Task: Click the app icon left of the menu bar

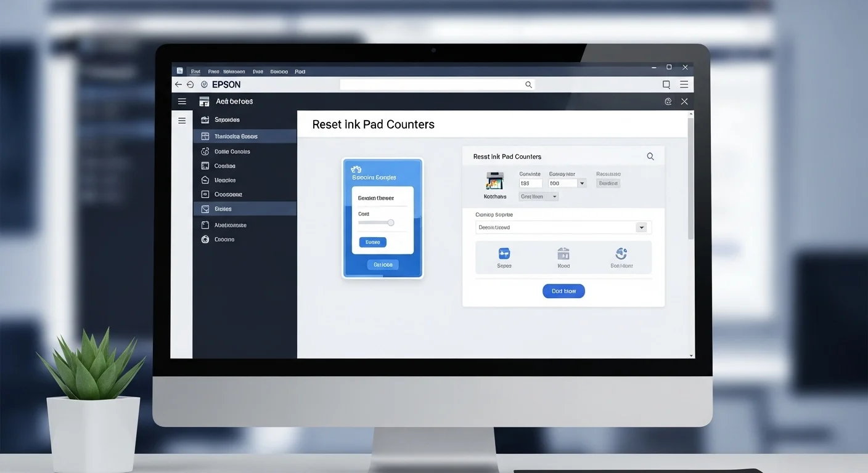Action: click(179, 71)
